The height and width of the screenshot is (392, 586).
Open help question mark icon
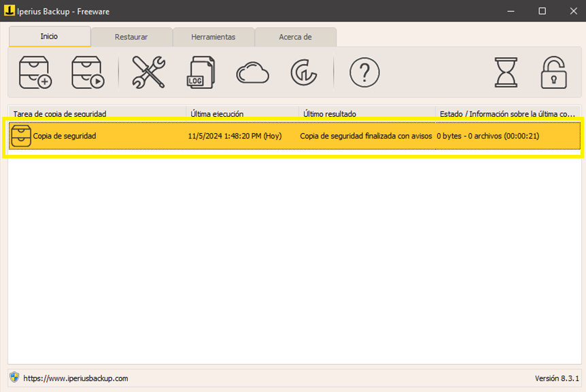pyautogui.click(x=364, y=72)
